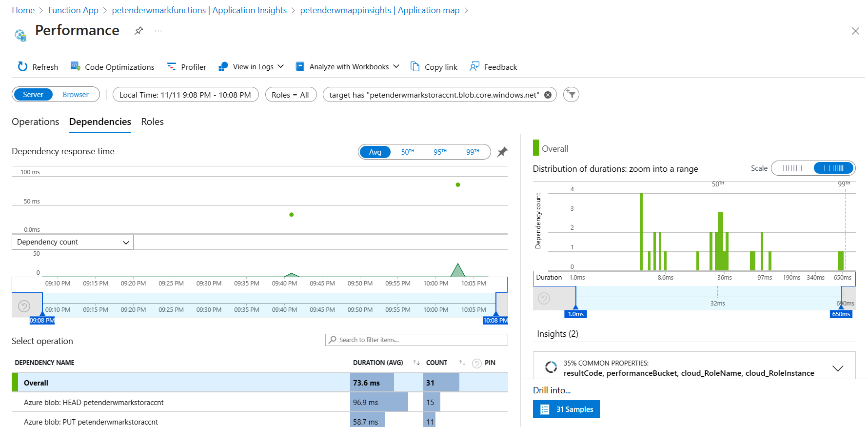
Task: Open the Dependency count dropdown
Action: 73,242
